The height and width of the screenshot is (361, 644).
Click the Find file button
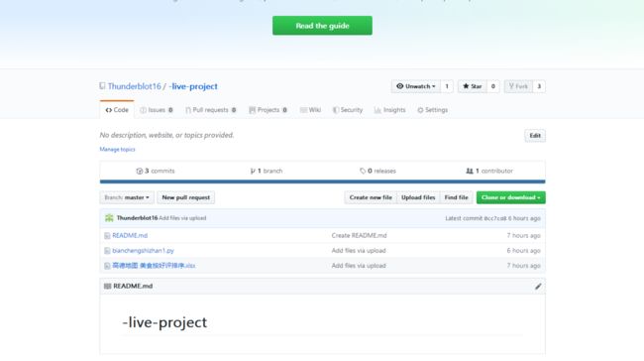click(x=456, y=197)
